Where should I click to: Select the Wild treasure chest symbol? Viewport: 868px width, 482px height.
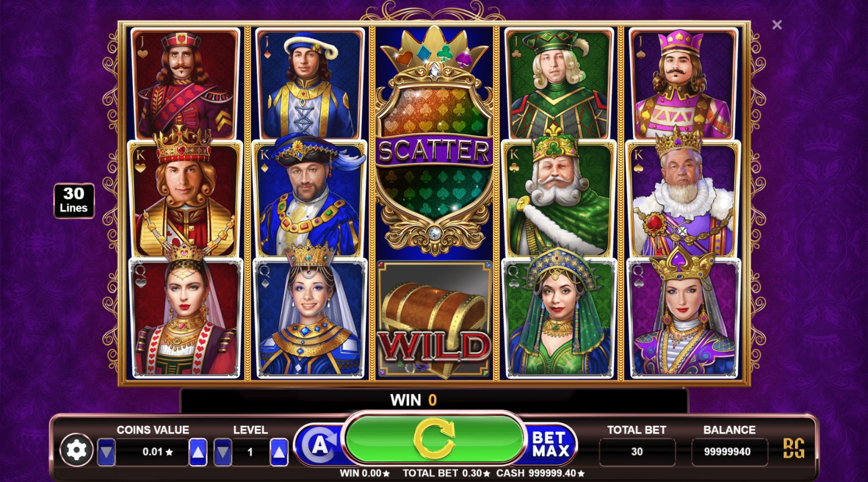coord(434,320)
